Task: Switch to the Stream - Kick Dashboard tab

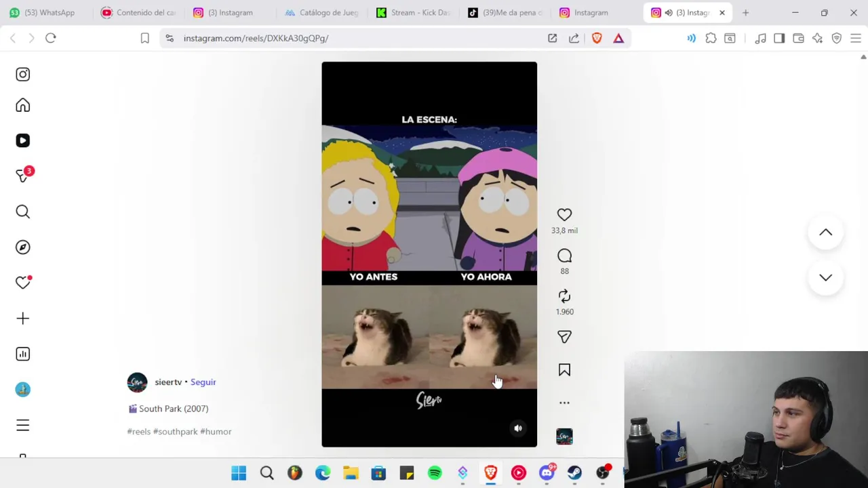Action: click(x=414, y=12)
